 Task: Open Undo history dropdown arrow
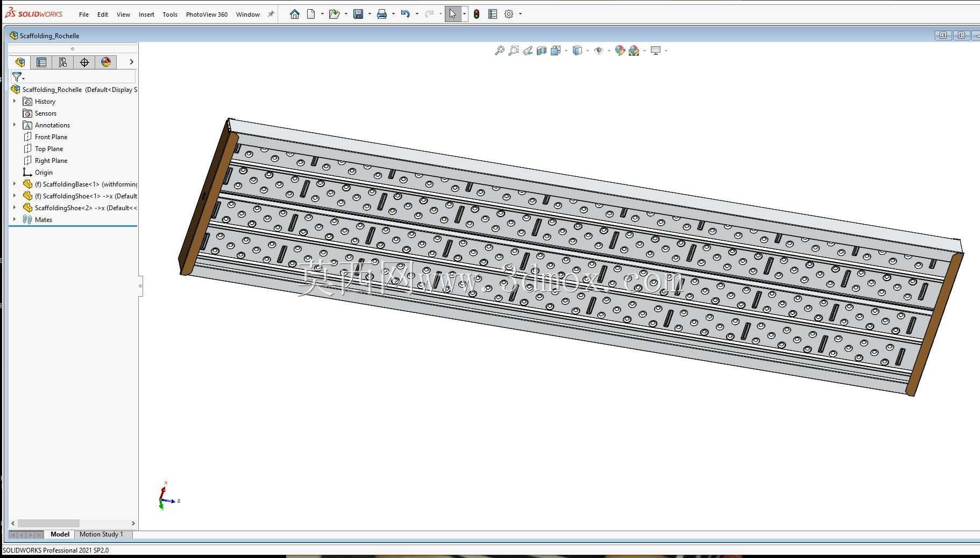click(417, 14)
